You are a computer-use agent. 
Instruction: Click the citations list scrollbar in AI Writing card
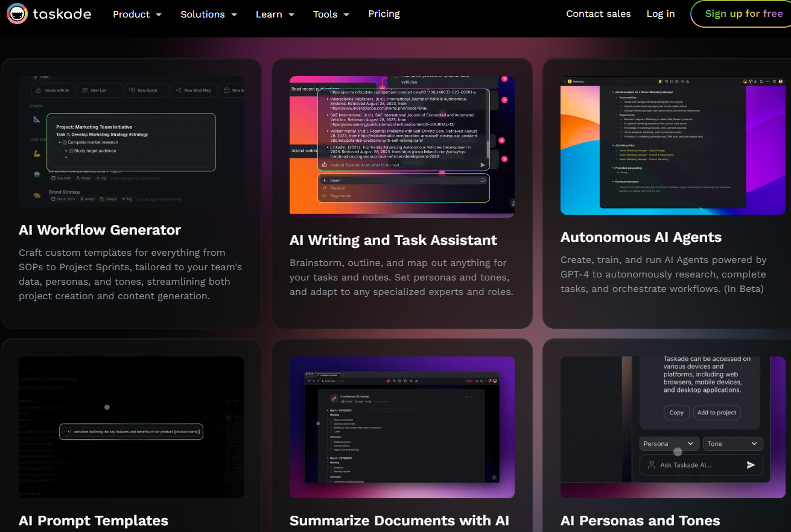click(488, 149)
